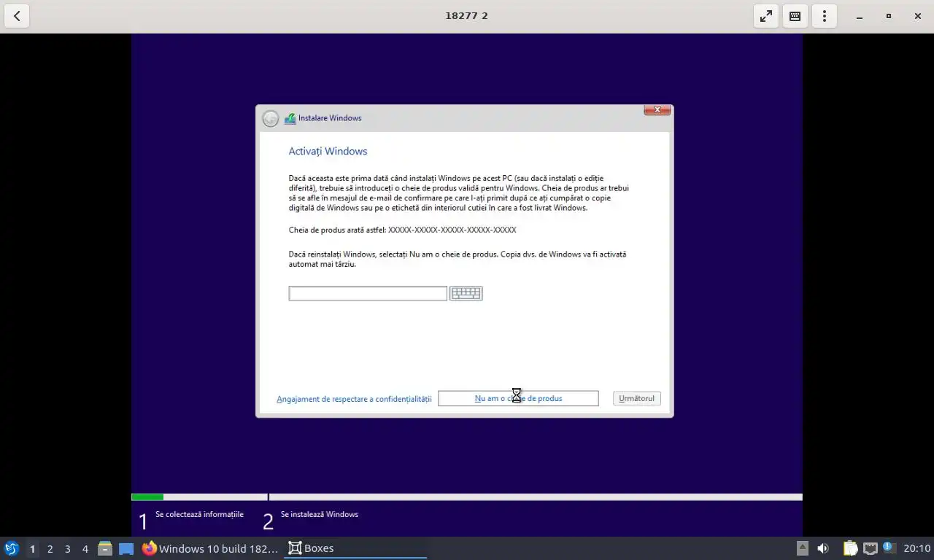Choose Nu am o cheie de produs
The height and width of the screenshot is (560, 934).
point(518,398)
